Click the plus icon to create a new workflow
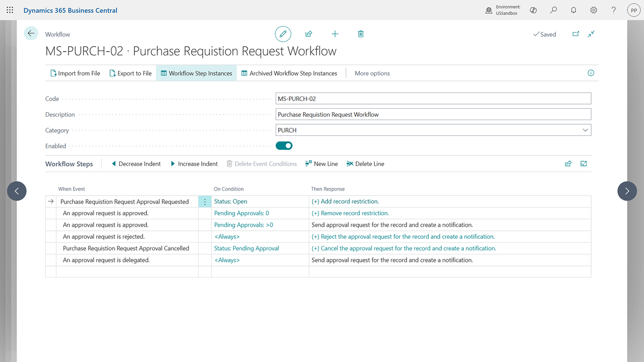This screenshot has width=644, height=362. coord(335,34)
